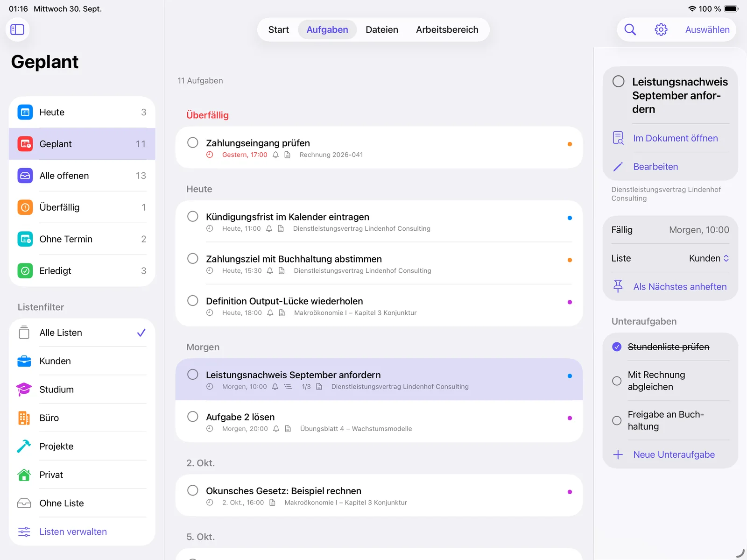Mark Zahlungseingang prüfen as done
747x560 pixels.
point(193,142)
